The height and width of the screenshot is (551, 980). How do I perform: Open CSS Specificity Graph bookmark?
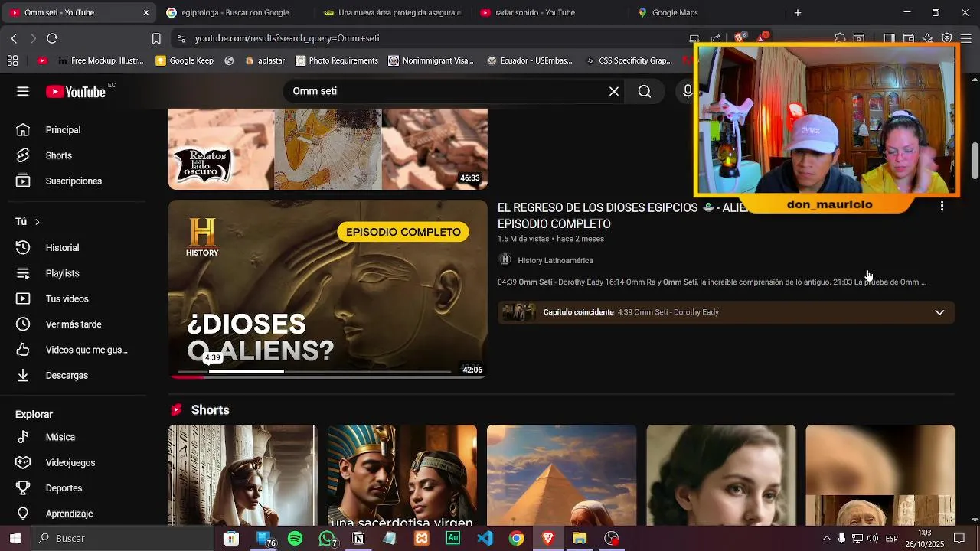click(x=629, y=60)
